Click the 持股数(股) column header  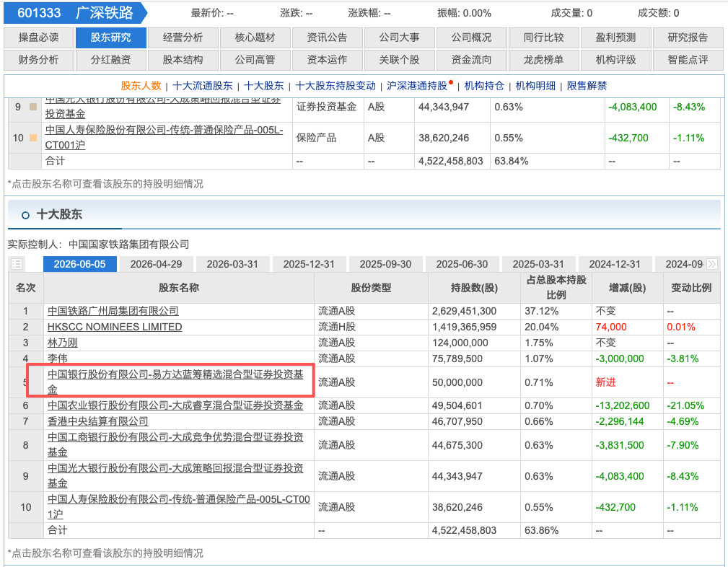pyautogui.click(x=474, y=288)
